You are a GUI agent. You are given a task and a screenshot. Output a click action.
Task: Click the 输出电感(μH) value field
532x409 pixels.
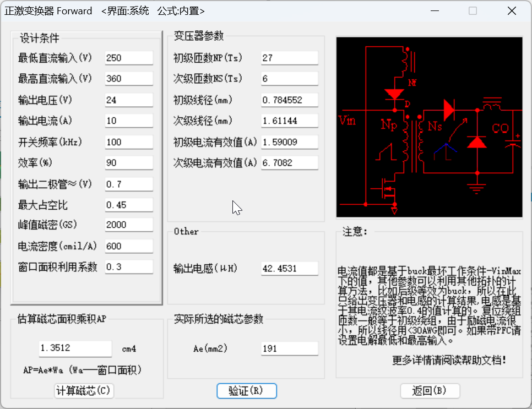(290, 269)
